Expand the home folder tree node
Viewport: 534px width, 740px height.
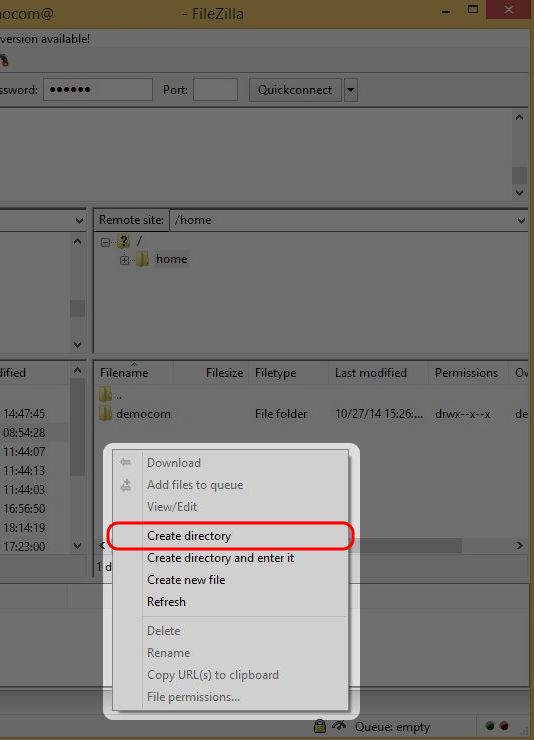click(124, 260)
